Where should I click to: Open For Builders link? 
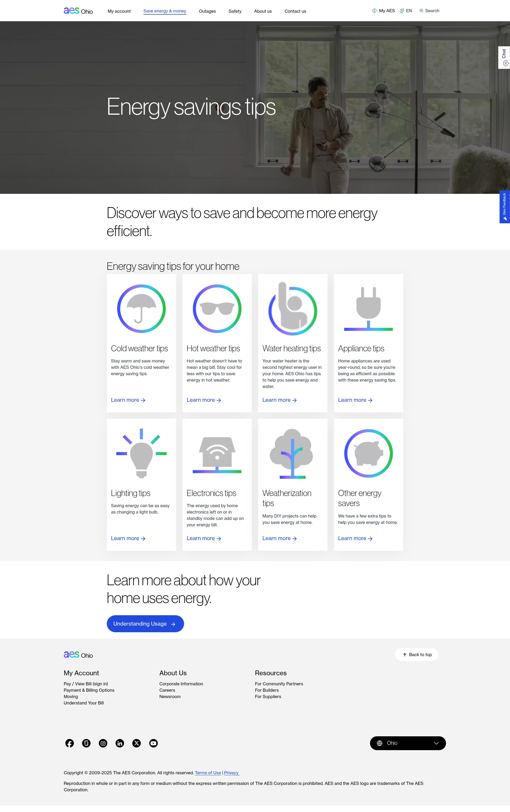267,690
